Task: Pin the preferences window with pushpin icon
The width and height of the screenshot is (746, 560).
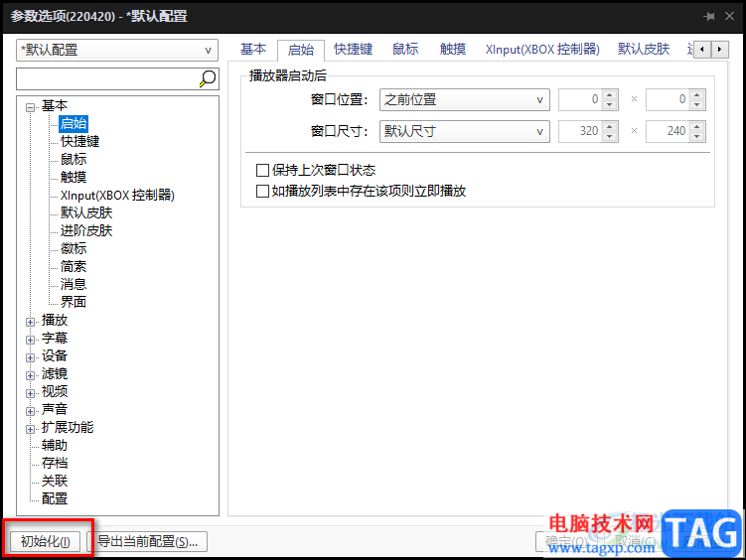Action: (709, 17)
